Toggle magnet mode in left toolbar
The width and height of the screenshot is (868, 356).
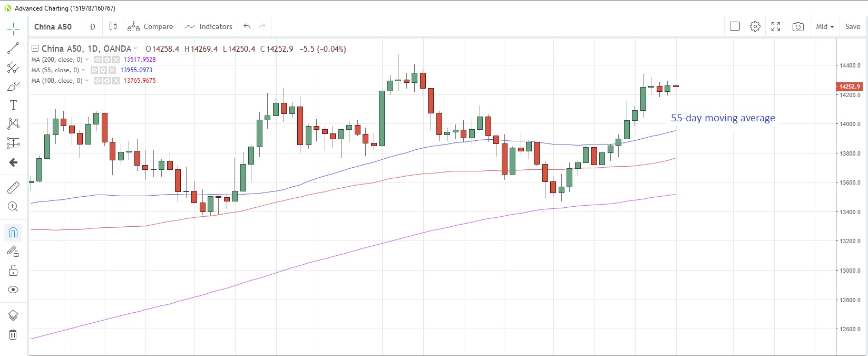[13, 232]
